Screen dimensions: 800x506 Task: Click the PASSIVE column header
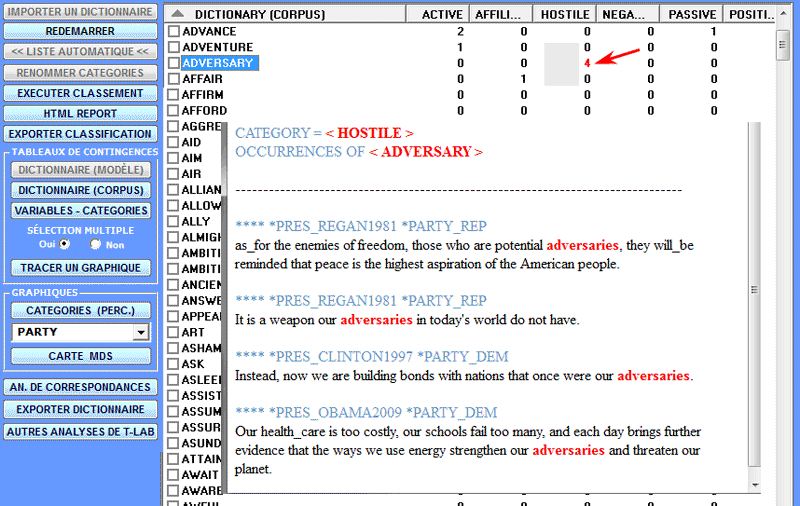point(691,14)
